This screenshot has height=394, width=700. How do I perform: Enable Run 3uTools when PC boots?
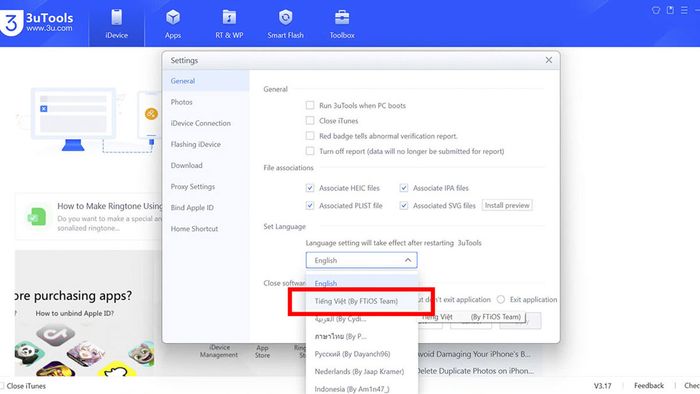pyautogui.click(x=310, y=105)
